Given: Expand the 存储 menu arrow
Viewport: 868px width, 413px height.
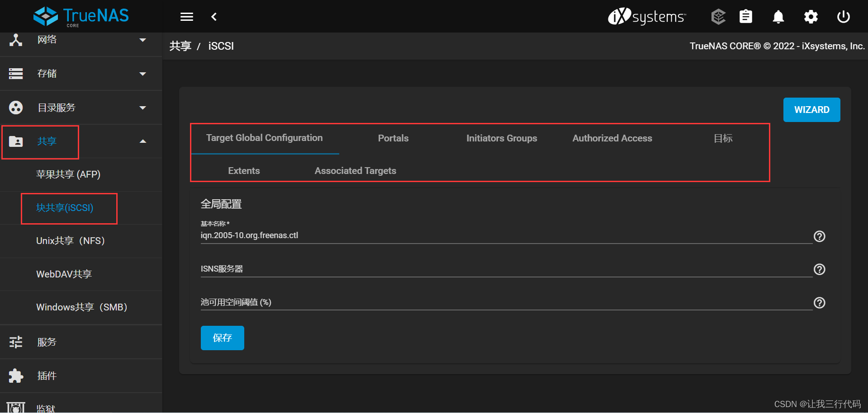Looking at the screenshot, I should pos(143,74).
